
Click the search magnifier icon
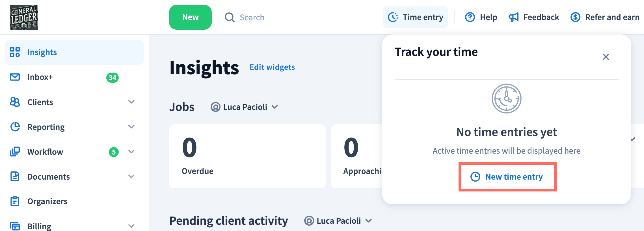(x=229, y=17)
